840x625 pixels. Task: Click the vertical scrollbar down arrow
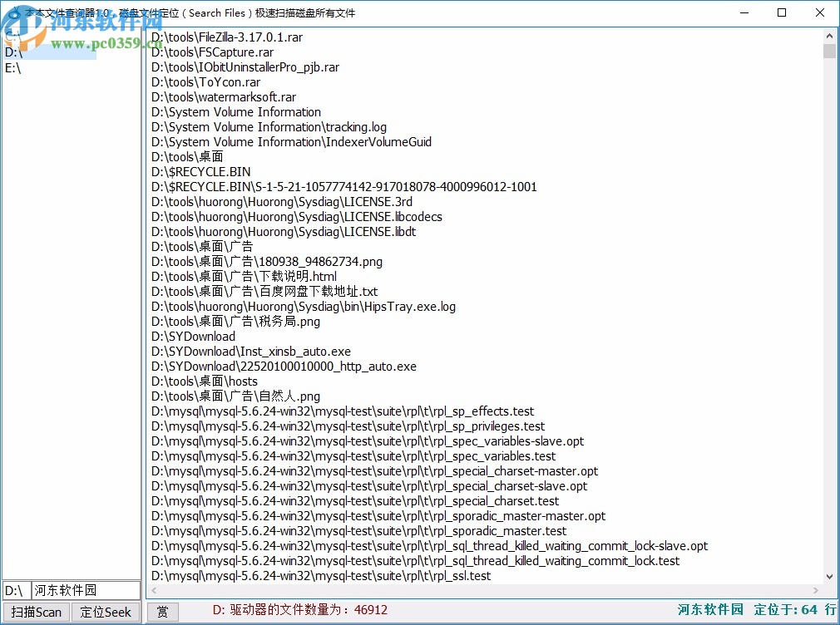(x=829, y=577)
